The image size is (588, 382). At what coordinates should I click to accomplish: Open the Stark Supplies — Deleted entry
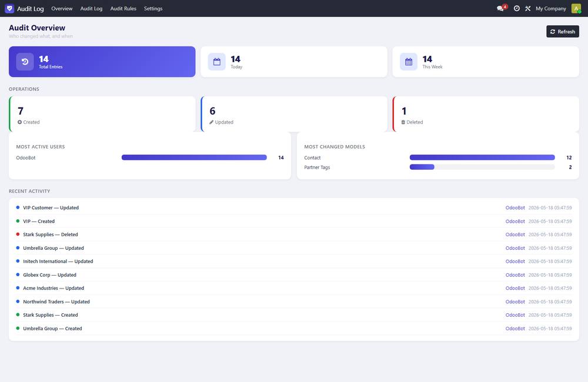[294, 234]
